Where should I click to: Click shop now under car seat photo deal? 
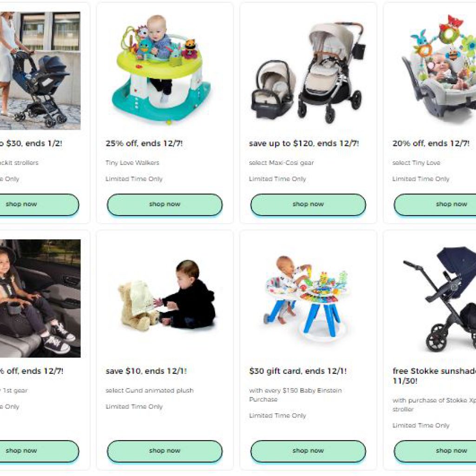(38, 451)
